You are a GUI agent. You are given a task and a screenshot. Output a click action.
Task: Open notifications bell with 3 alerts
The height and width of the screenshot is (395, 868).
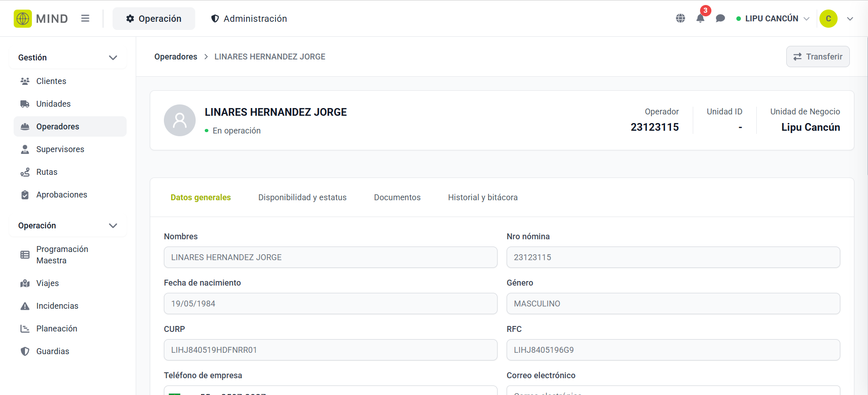[x=700, y=19]
